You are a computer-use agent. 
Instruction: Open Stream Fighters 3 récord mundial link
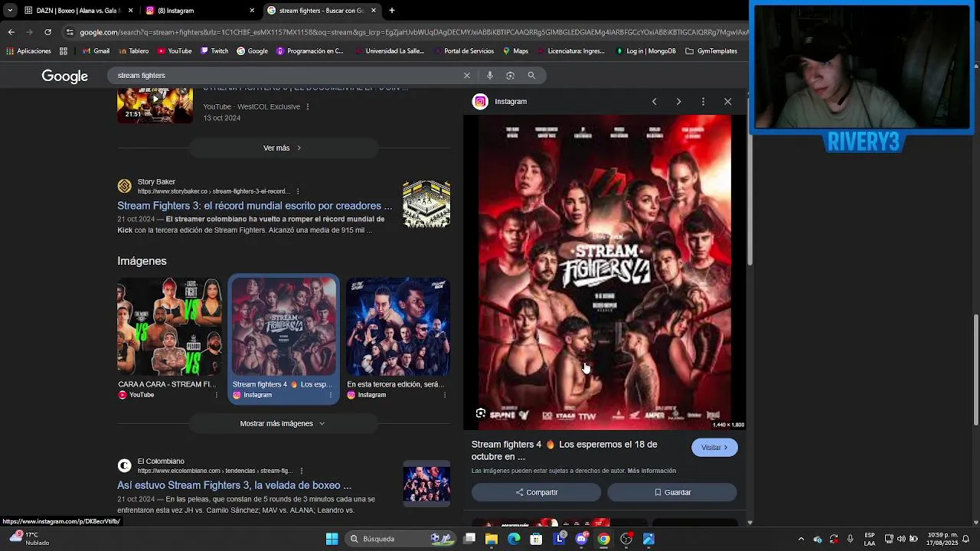[x=254, y=206]
